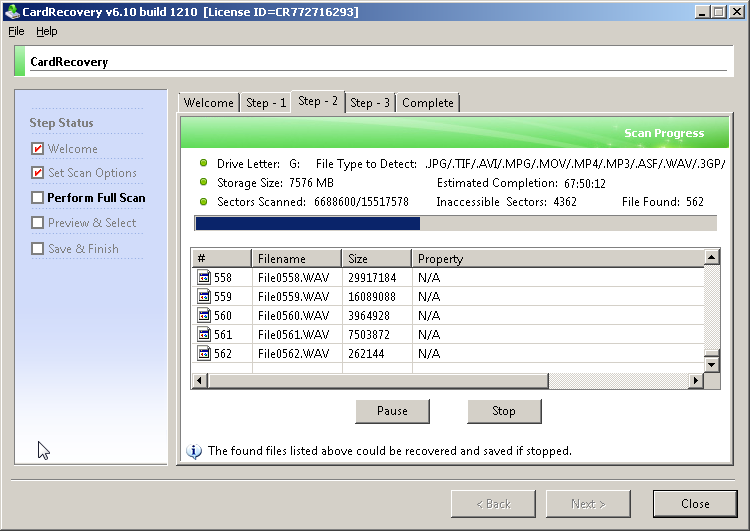Viewport: 750px width, 531px height.
Task: Select File0558.WAV in the list
Action: (x=294, y=277)
